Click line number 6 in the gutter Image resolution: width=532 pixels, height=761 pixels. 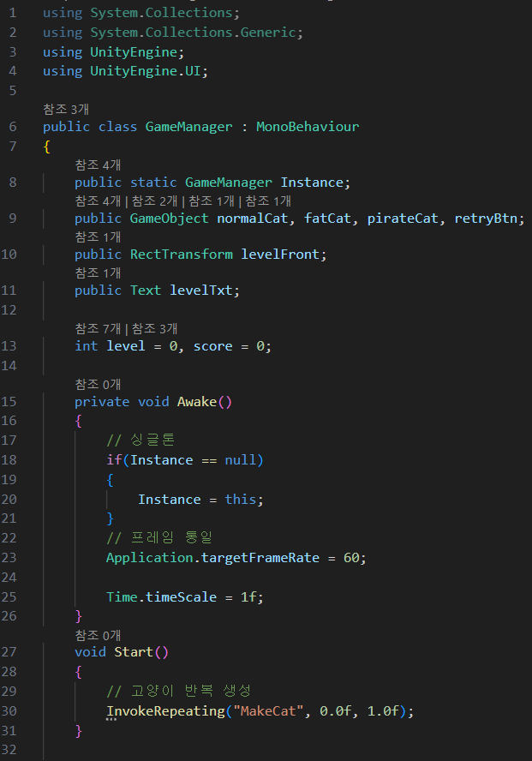tap(13, 127)
